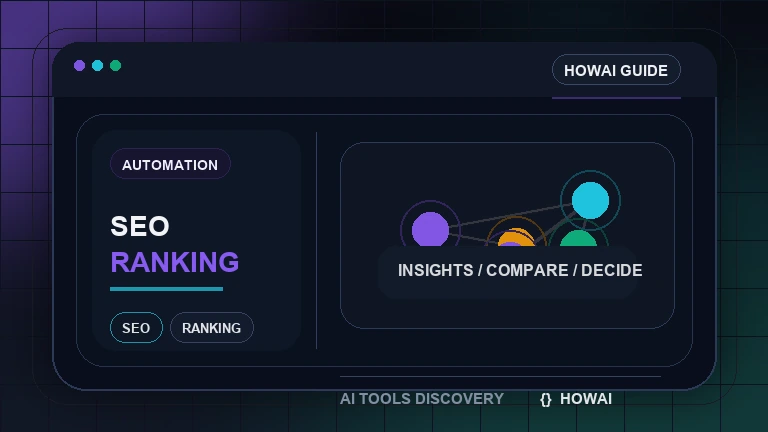Click the purple network node circle
The width and height of the screenshot is (768, 432).
pyautogui.click(x=430, y=229)
